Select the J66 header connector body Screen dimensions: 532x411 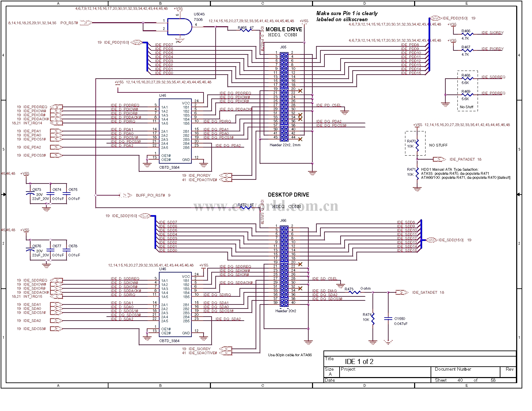284,266
